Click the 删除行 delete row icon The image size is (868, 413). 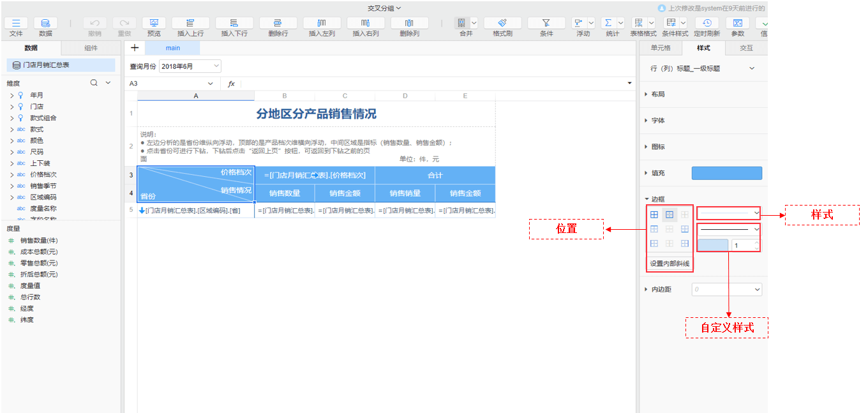coord(278,23)
